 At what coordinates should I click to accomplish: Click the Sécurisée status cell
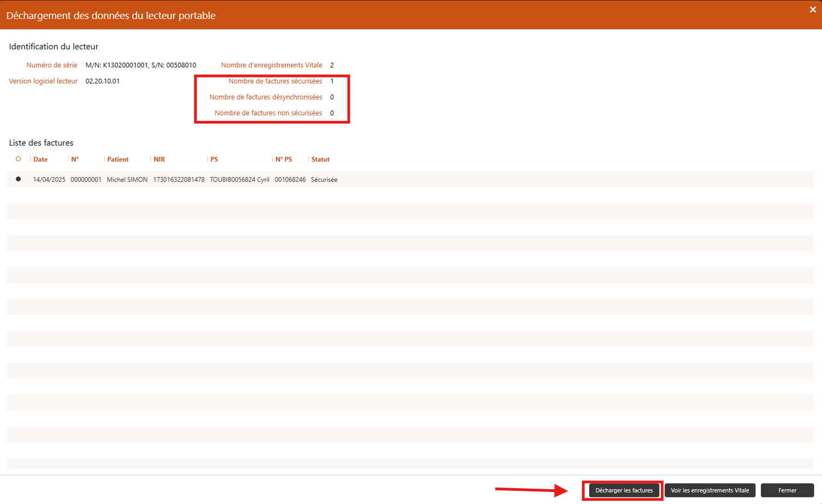[324, 180]
